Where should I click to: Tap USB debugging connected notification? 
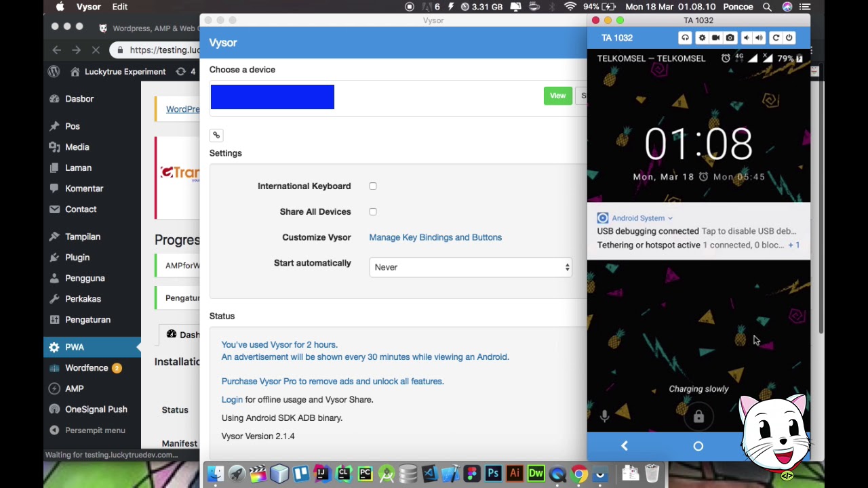pyautogui.click(x=698, y=231)
